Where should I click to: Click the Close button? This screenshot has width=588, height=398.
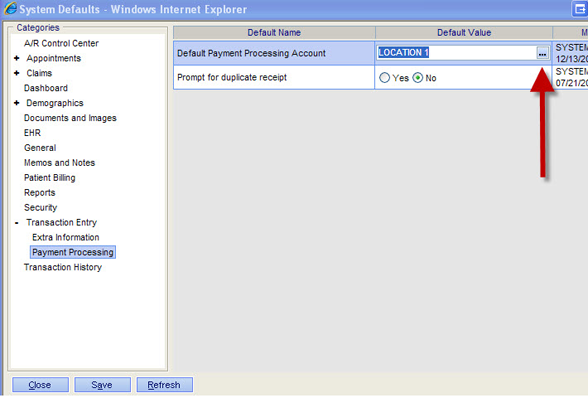(x=40, y=385)
